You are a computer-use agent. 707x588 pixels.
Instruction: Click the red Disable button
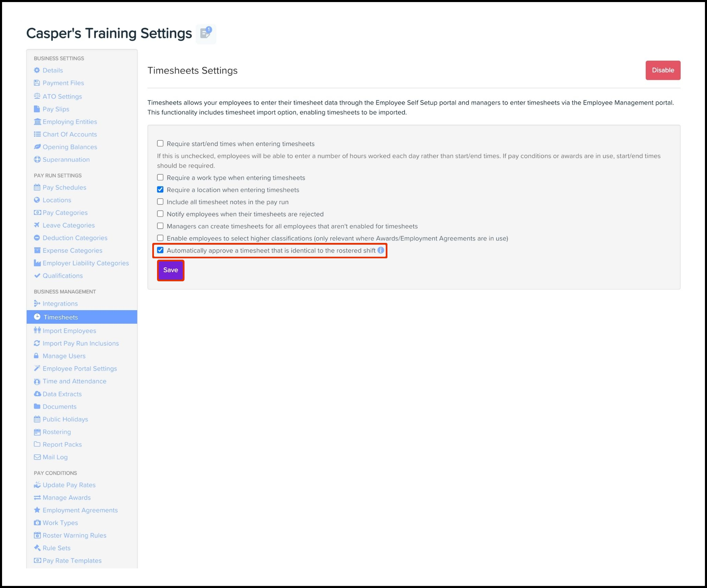[x=662, y=70]
